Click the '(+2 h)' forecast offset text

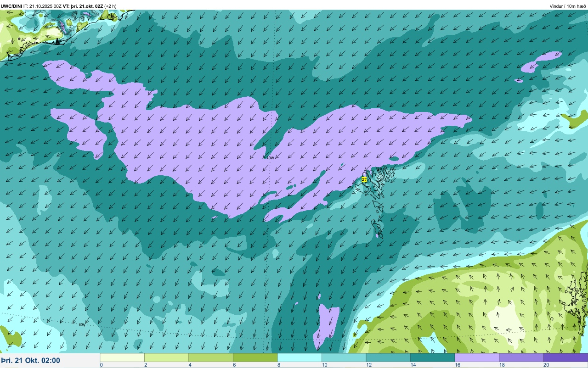point(110,6)
